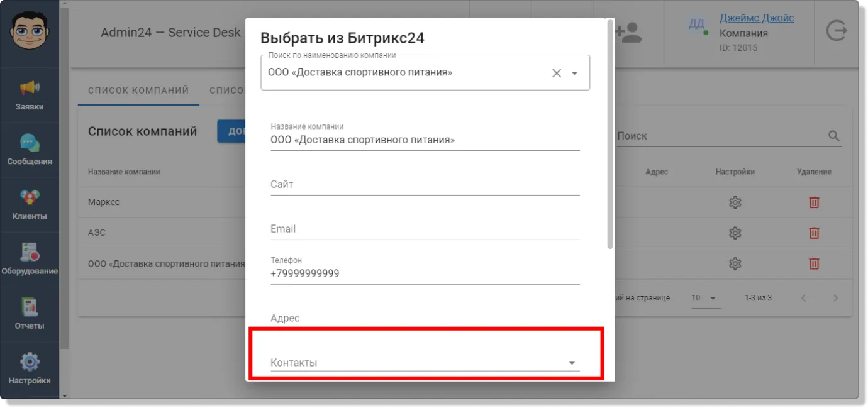The image size is (868, 408).
Task: Open Настройки in the left sidebar
Action: [30, 369]
